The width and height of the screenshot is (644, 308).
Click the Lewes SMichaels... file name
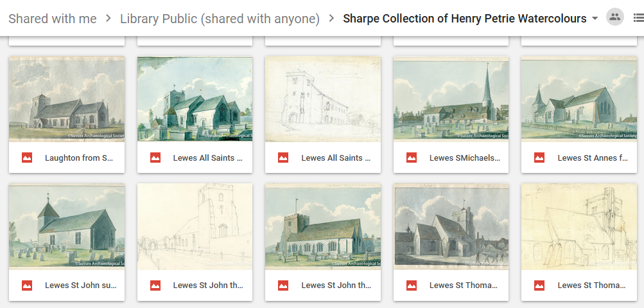(x=464, y=158)
